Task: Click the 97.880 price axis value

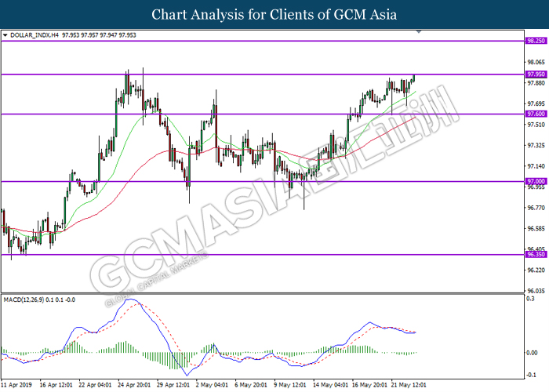Action: (x=536, y=83)
